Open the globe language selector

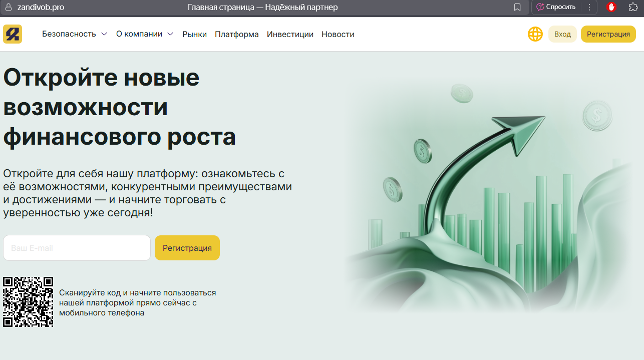pos(535,34)
